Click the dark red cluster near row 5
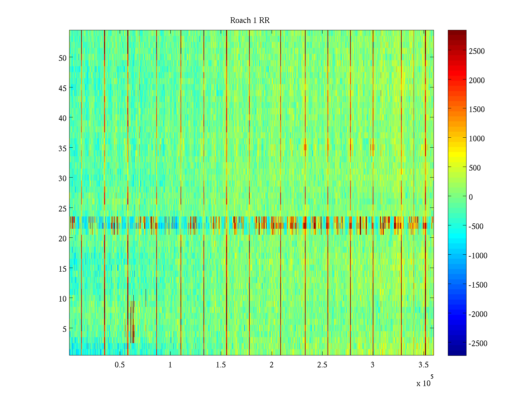This screenshot has width=532, height=399. tap(132, 329)
